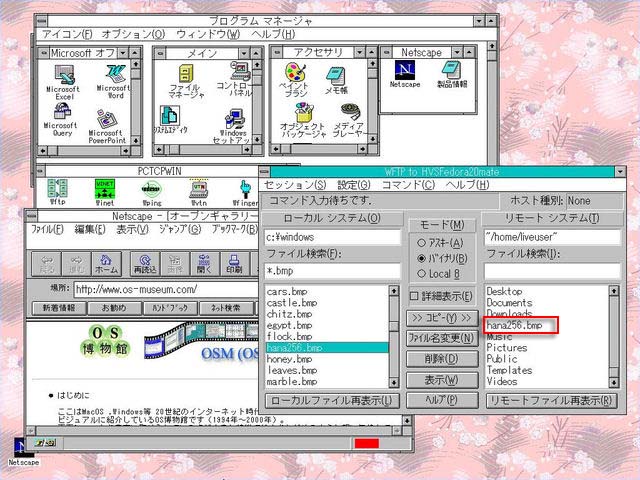This screenshot has width=640, height=480.
Task: Click the 新着情報 directory button in Netscape
Action: click(59, 308)
